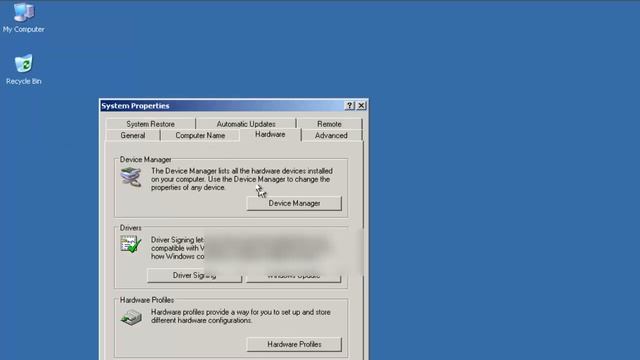The image size is (640, 360).
Task: Open Device Manager with its button
Action: click(294, 203)
